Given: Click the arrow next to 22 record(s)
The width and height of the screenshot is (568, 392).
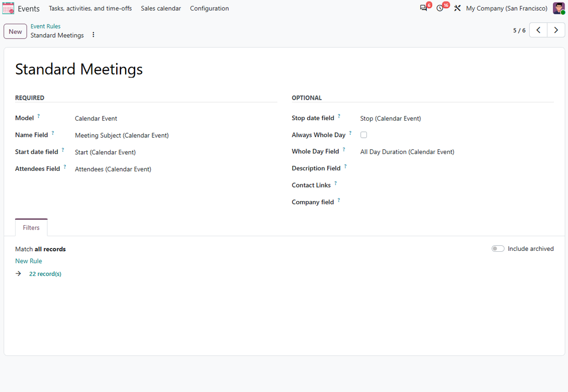Looking at the screenshot, I should 19,273.
